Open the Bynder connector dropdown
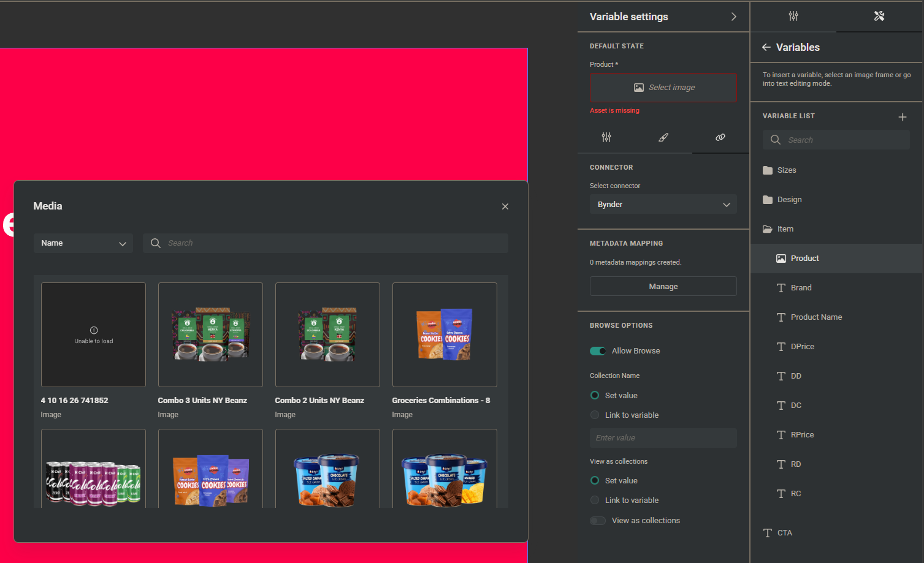 click(x=663, y=204)
